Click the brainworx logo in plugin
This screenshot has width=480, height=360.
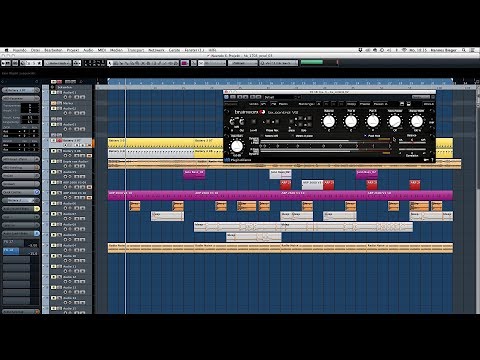(250, 112)
